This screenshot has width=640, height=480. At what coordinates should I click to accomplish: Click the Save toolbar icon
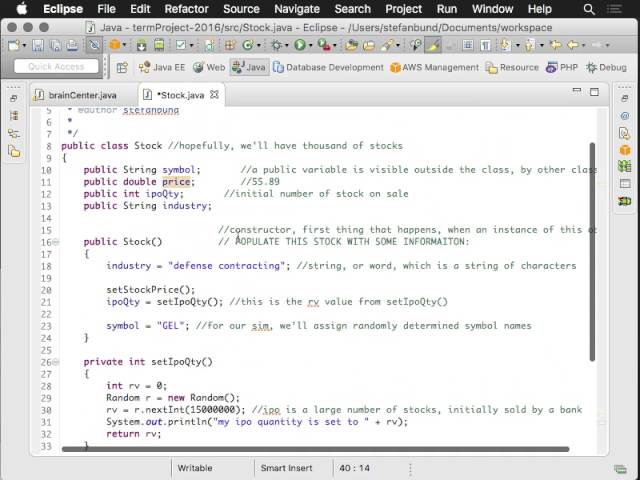(38, 44)
